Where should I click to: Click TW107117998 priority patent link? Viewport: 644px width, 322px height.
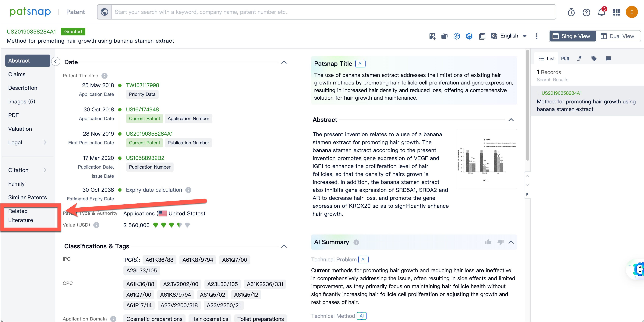(142, 85)
